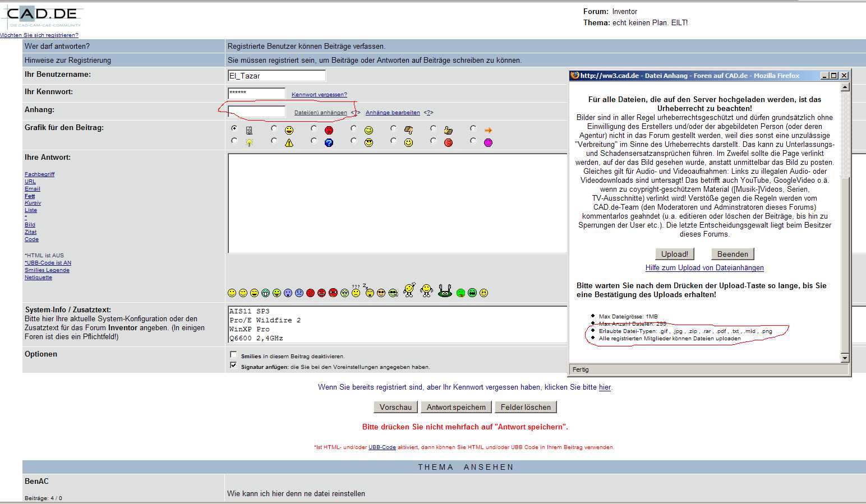
Task: Click Beenden in the attachment popup
Action: [x=733, y=254]
